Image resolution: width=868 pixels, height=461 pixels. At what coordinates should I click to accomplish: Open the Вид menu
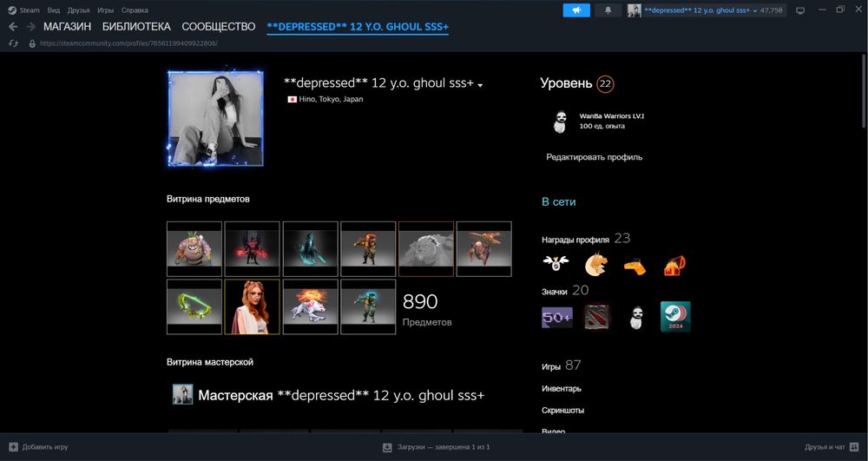tap(54, 10)
